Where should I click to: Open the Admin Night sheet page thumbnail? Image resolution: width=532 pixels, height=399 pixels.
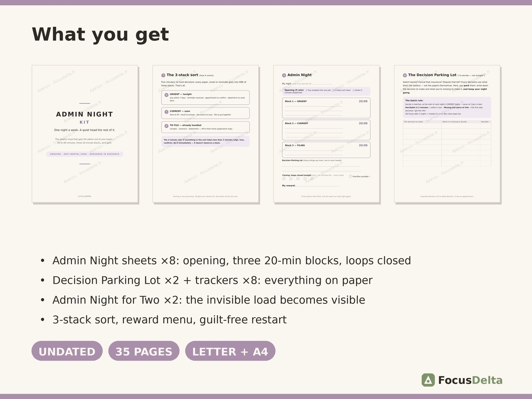326,134
